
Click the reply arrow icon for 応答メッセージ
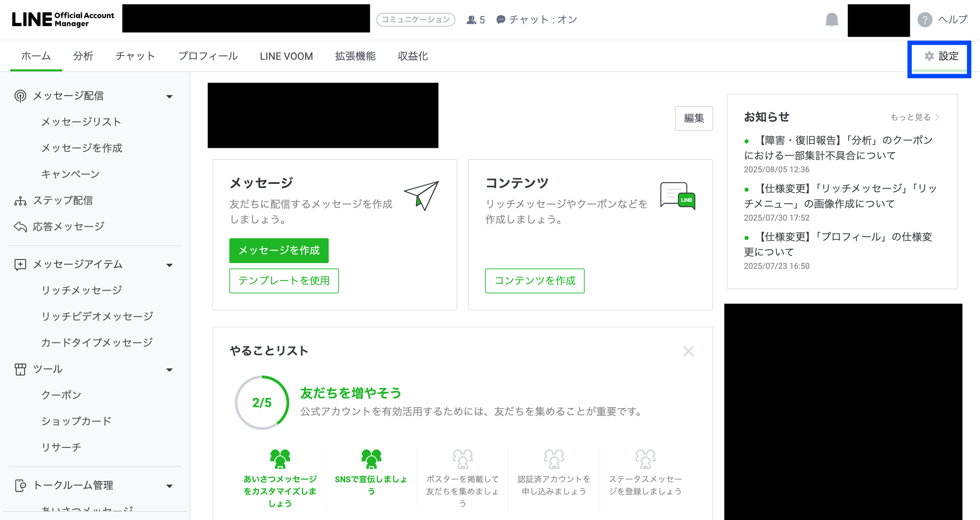tap(20, 227)
